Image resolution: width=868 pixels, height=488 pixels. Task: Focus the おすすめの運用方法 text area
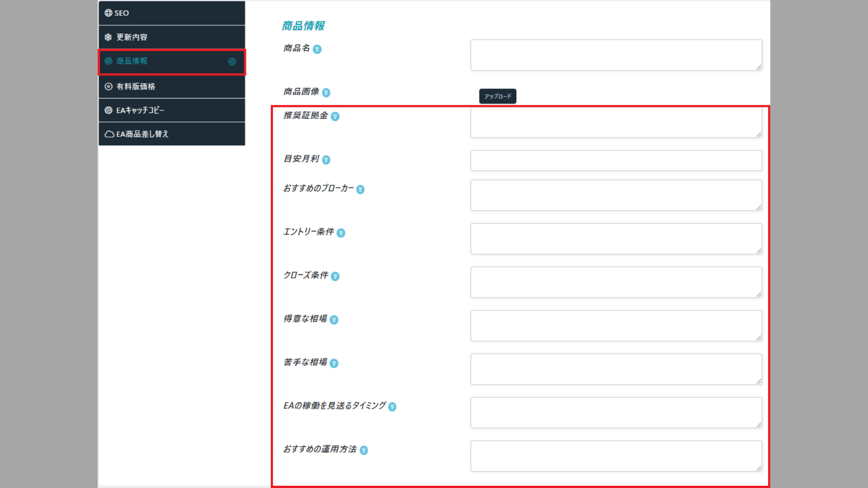coord(616,456)
